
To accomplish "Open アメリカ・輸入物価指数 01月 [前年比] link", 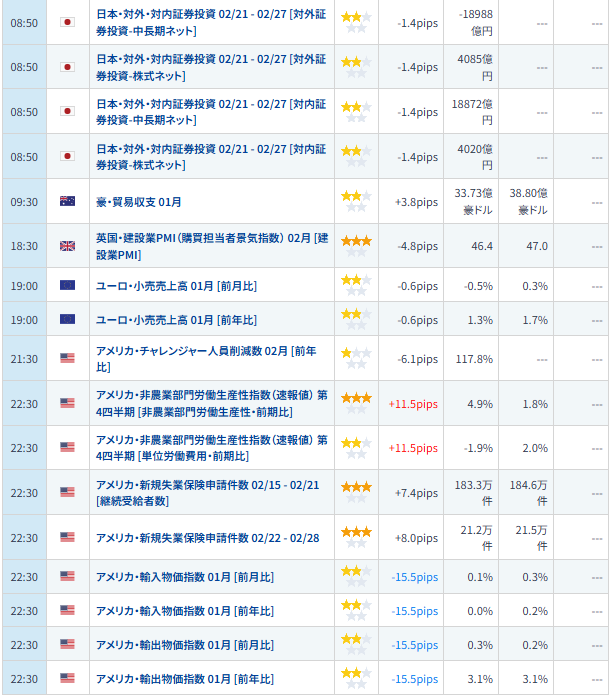I will pyautogui.click(x=184, y=611).
